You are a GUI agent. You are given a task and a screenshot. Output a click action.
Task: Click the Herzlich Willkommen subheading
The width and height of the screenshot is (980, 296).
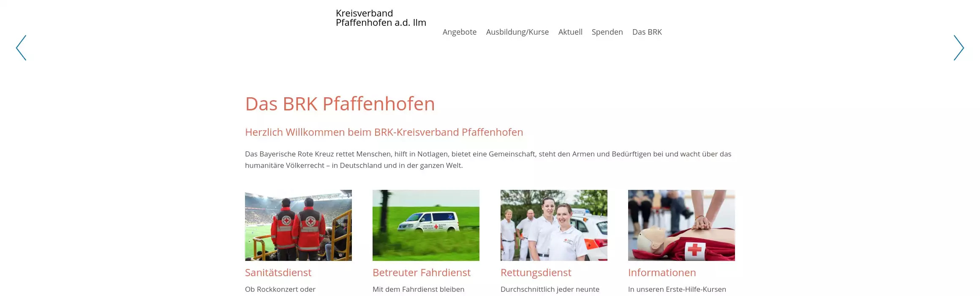coord(384,132)
